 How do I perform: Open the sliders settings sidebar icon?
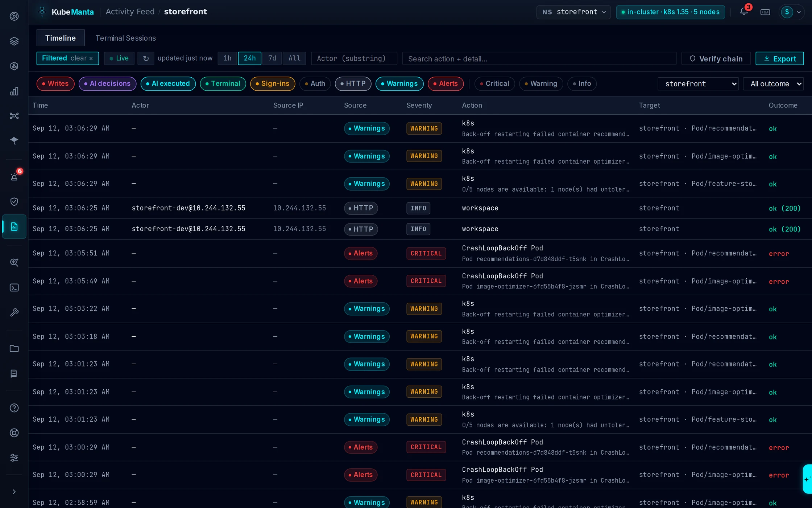pyautogui.click(x=14, y=458)
